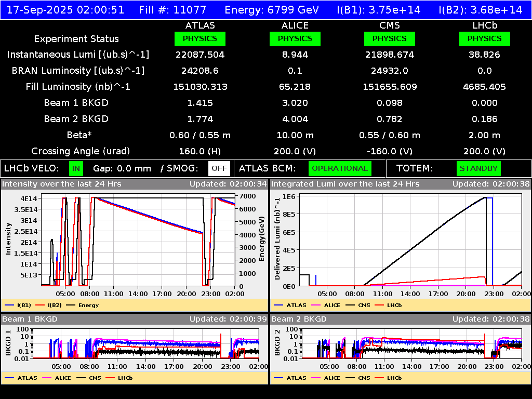Click the ATLAS BCM OPERATIONAL indicator
The image size is (532, 399).
pos(340,168)
